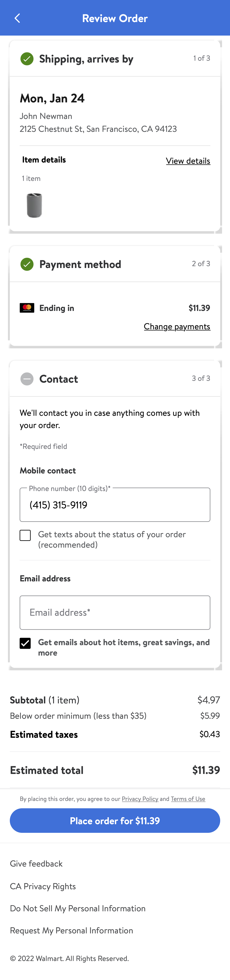Click the email address field
Viewport: 230px width, 980px height.
[115, 612]
